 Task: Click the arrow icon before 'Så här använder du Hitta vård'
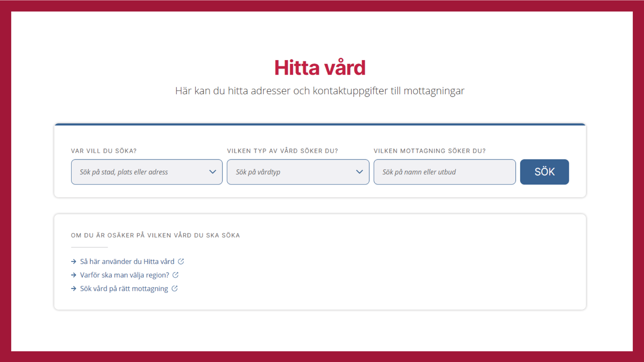[74, 261]
